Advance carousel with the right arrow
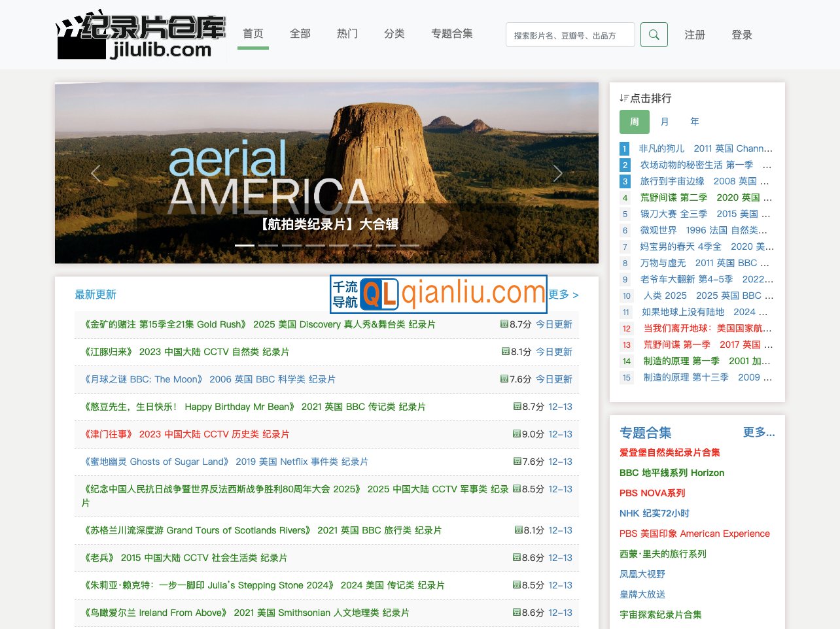The height and width of the screenshot is (629, 840). point(557,173)
